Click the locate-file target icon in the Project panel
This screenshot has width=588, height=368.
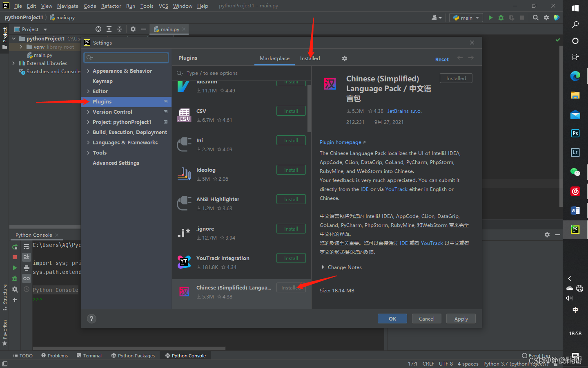[x=98, y=29]
